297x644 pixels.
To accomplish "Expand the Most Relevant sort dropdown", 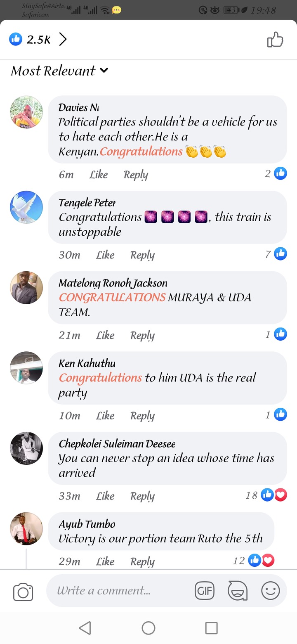I will click(x=60, y=71).
